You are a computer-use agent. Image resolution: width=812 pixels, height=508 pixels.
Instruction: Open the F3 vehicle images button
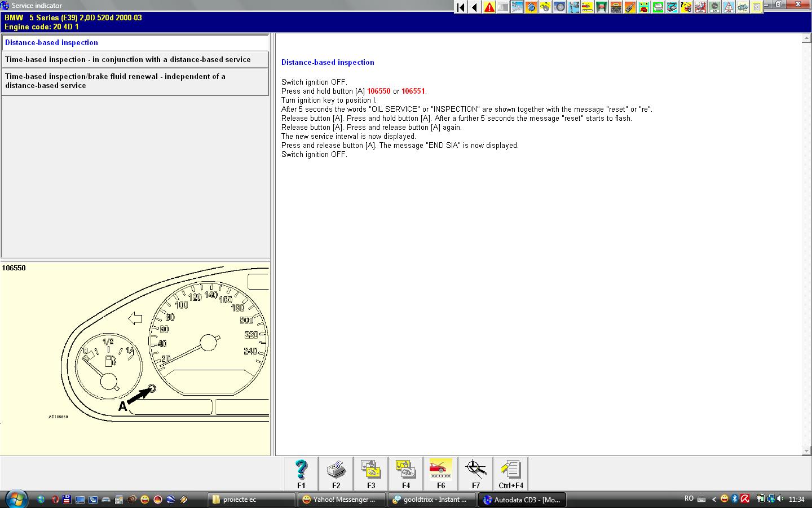coord(371,474)
